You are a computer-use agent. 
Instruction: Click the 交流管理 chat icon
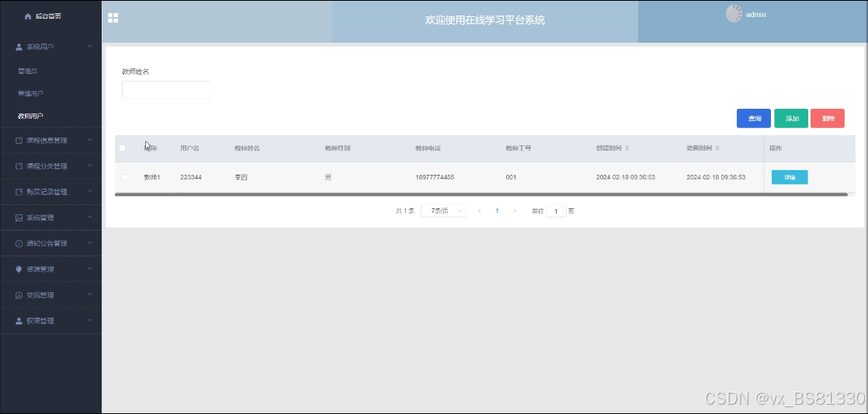(19, 296)
